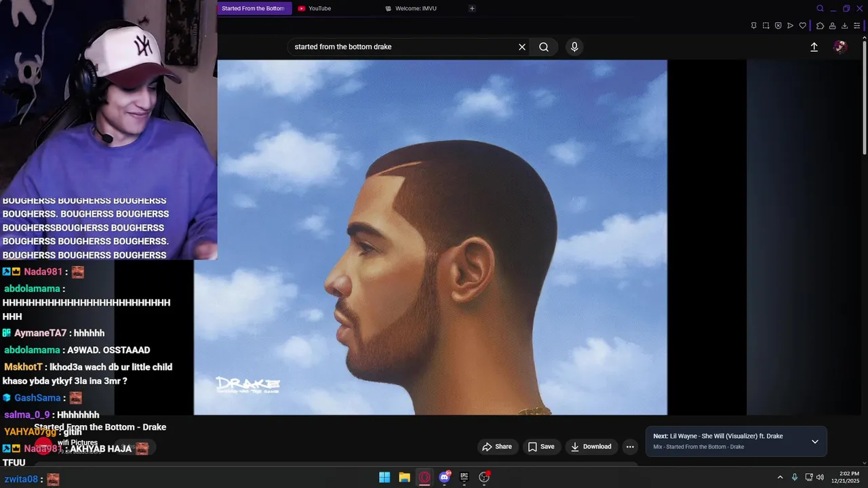
Task: Open the more actions three-dot menu
Action: click(x=630, y=447)
